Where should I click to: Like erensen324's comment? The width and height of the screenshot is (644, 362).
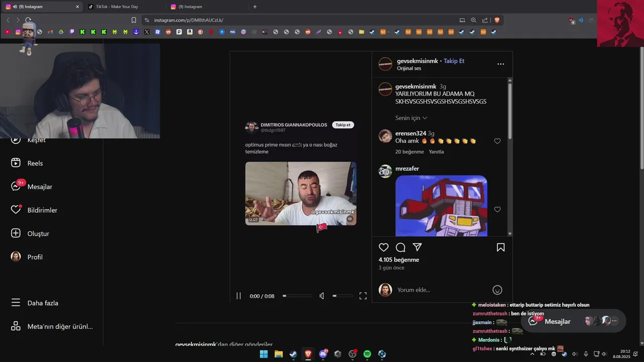pyautogui.click(x=497, y=141)
